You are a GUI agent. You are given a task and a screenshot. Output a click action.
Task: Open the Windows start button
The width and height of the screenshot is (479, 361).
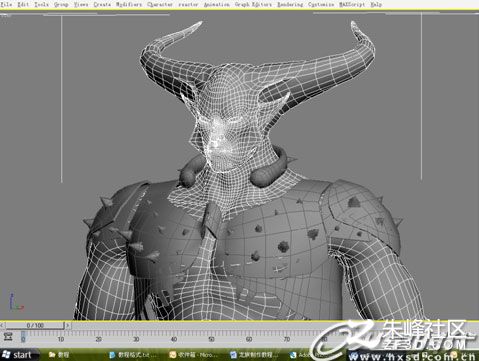pyautogui.click(x=17, y=355)
